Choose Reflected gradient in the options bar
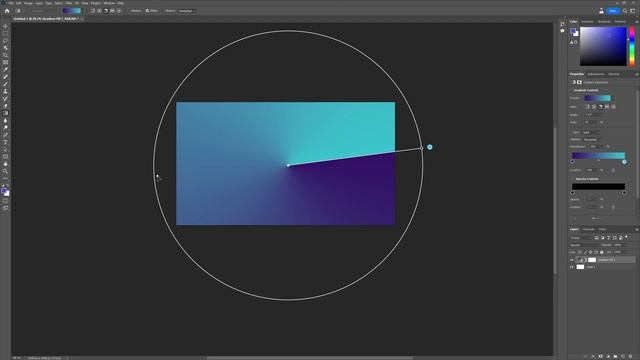The height and width of the screenshot is (360, 640). (x=112, y=11)
